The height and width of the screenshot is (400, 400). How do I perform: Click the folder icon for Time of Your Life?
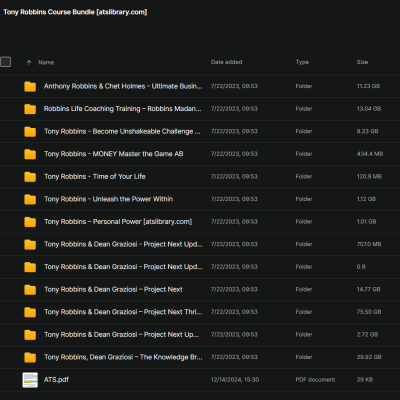[30, 177]
